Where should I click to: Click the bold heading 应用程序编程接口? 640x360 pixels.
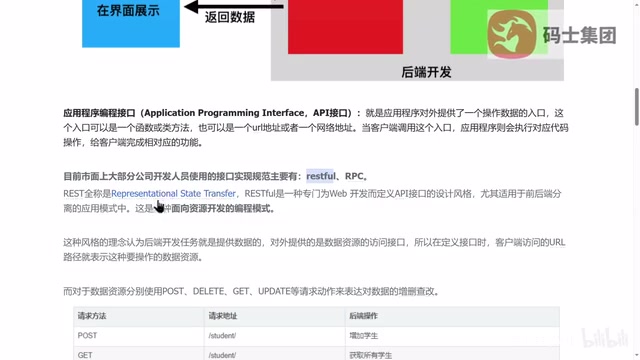tap(99, 113)
